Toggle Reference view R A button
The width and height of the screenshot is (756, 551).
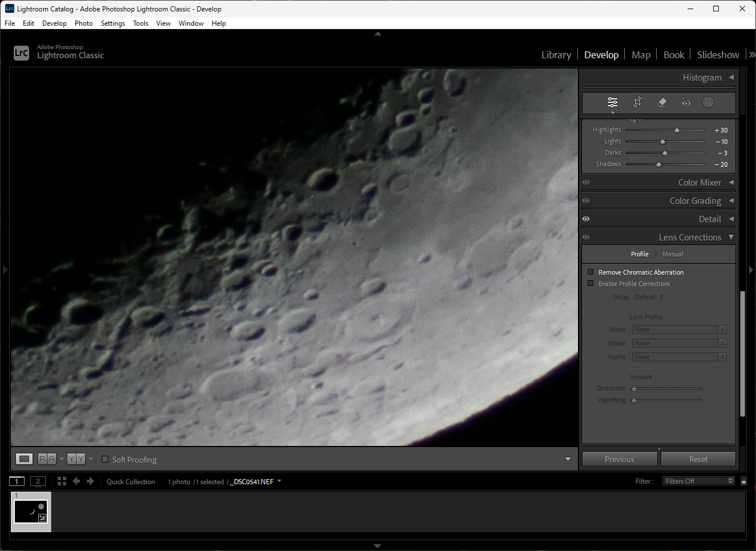[47, 459]
